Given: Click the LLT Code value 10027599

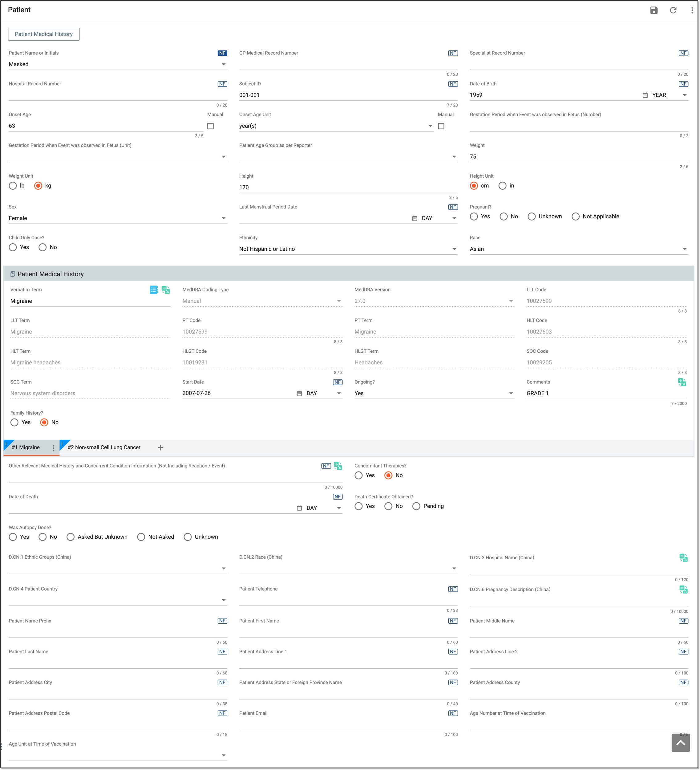Looking at the screenshot, I should tap(539, 301).
